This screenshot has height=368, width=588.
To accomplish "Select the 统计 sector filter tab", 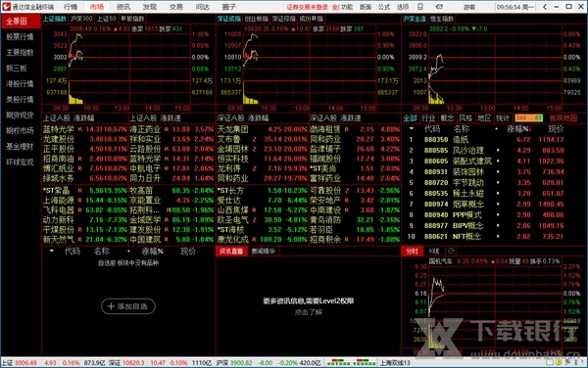I will [503, 118].
